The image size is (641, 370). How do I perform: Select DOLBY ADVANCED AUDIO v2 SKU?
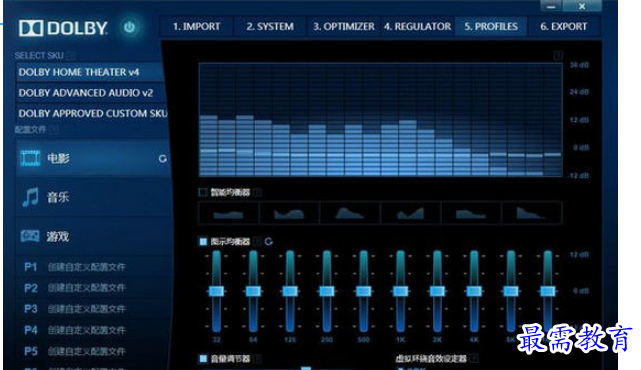[91, 93]
